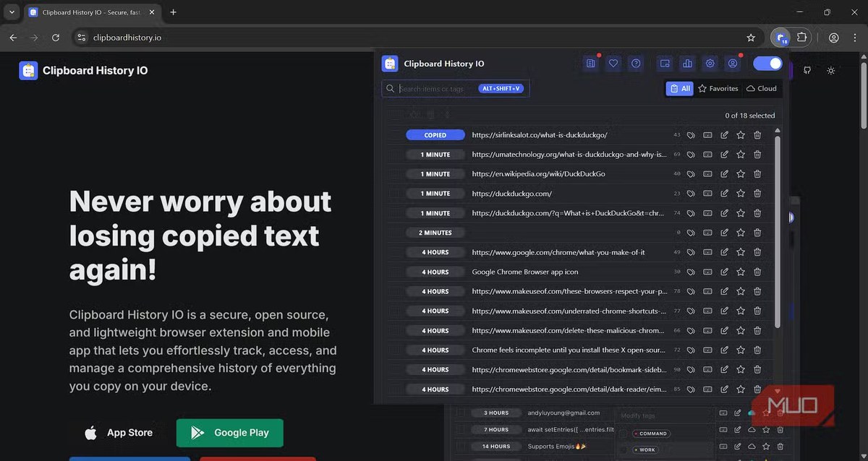Edit the https://duckduckgo.com/ clipboard entry
Screen dimensions: 868x461
(x=724, y=194)
